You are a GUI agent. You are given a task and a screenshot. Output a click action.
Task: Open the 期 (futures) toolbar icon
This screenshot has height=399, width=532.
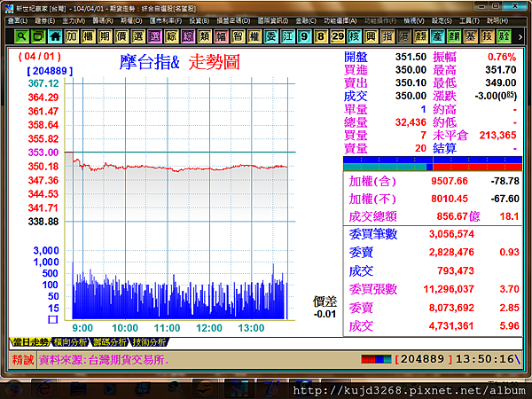(x=105, y=36)
